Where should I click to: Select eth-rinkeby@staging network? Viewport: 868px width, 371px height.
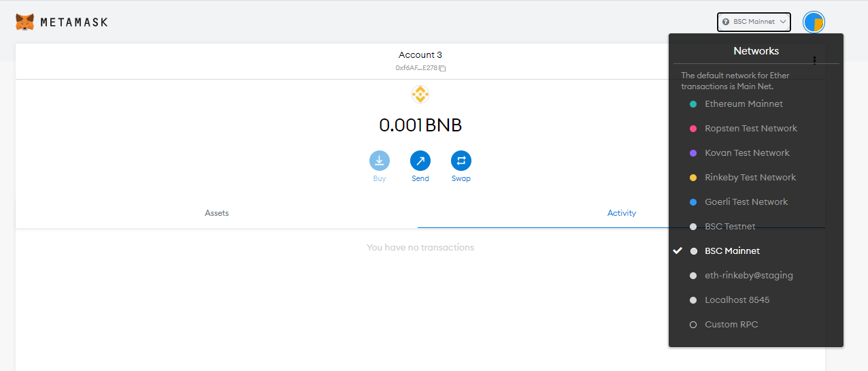(x=756, y=276)
